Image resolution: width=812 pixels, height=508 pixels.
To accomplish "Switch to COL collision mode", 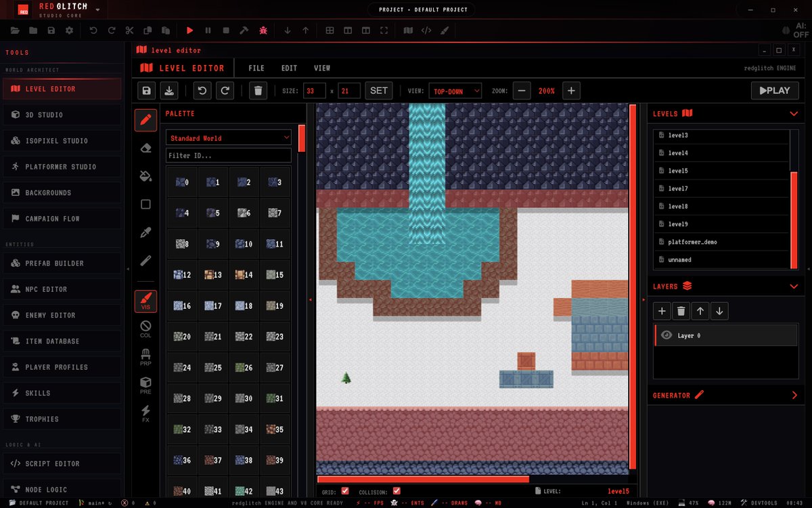I will click(x=145, y=330).
